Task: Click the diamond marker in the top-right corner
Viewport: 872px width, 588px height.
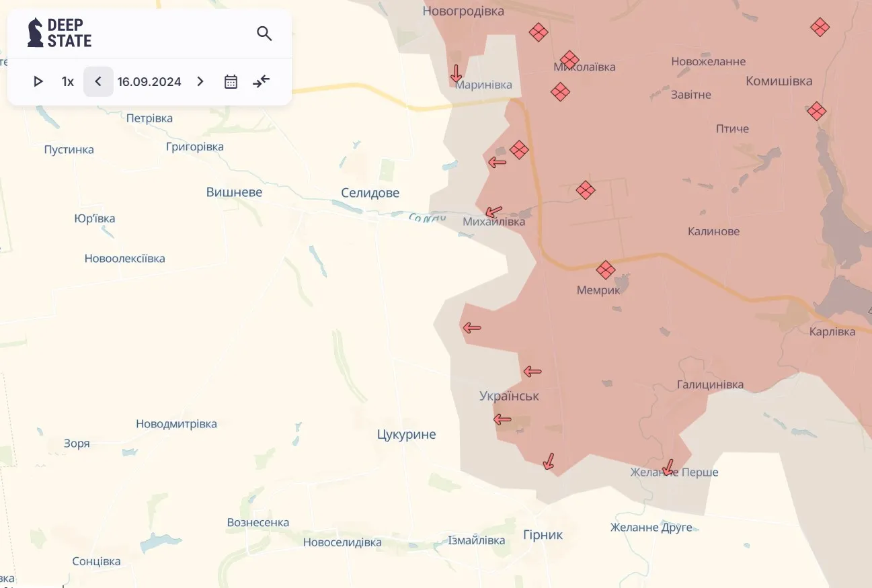Action: (x=820, y=27)
